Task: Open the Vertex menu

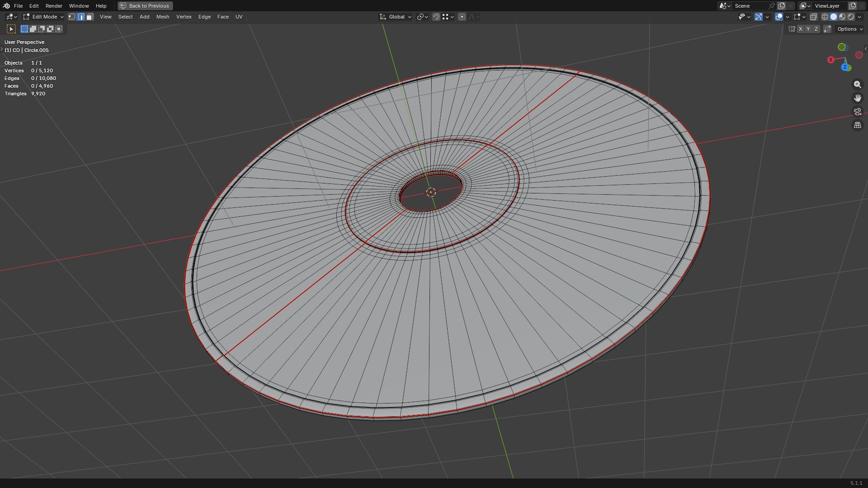Action: [184, 17]
